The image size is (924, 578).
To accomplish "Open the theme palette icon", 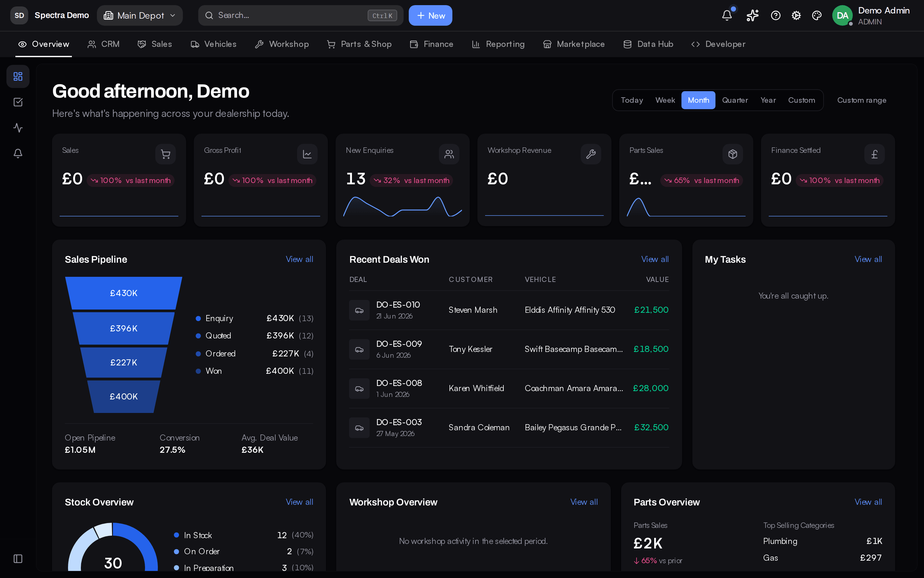I will click(x=817, y=15).
